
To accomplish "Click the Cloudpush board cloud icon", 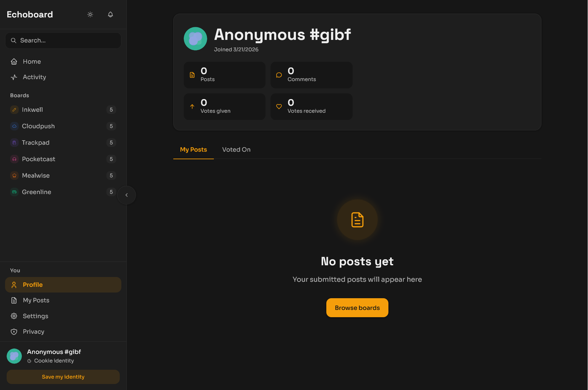I will tap(14, 126).
